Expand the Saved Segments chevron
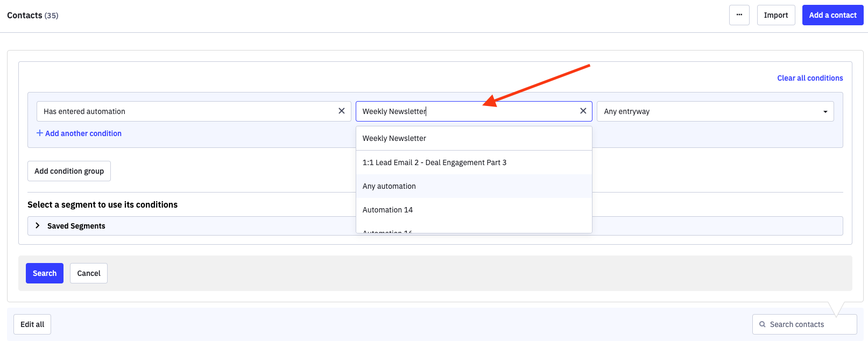868x341 pixels. coord(37,226)
